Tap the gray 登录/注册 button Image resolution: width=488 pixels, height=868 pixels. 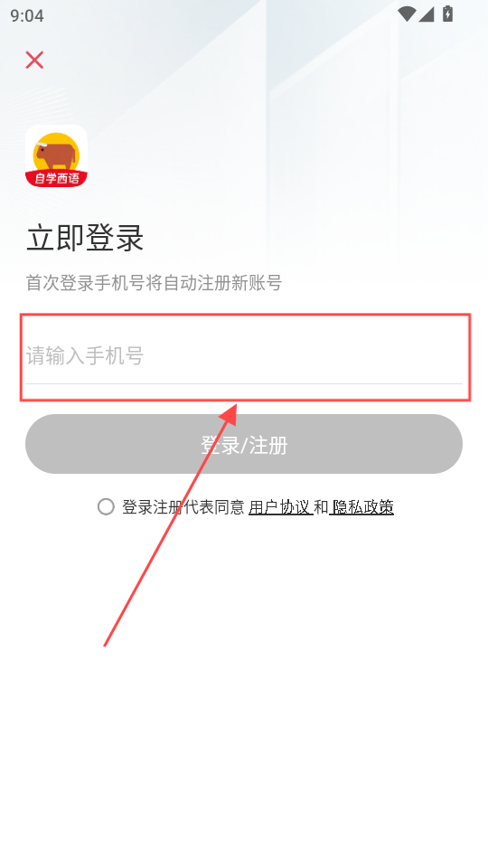pos(244,444)
